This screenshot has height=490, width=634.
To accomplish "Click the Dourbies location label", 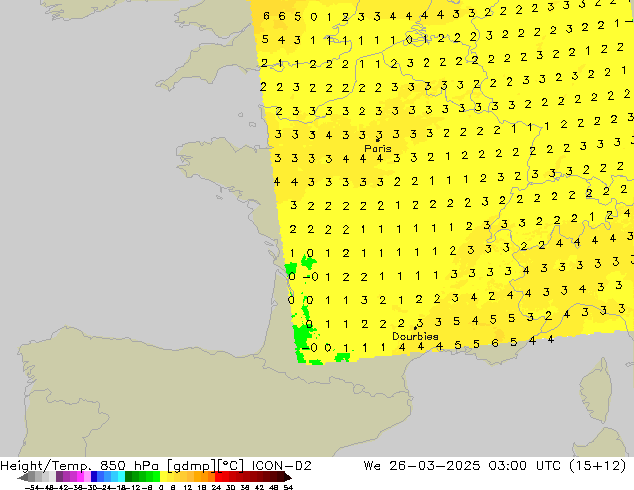I will coord(415,336).
